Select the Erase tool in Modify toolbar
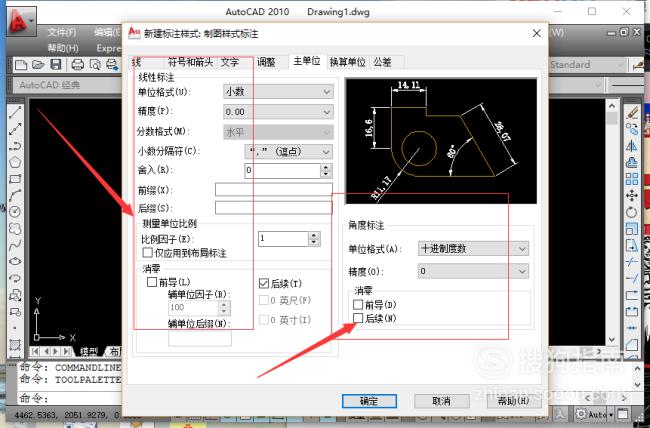This screenshot has height=428, width=650. tap(632, 112)
